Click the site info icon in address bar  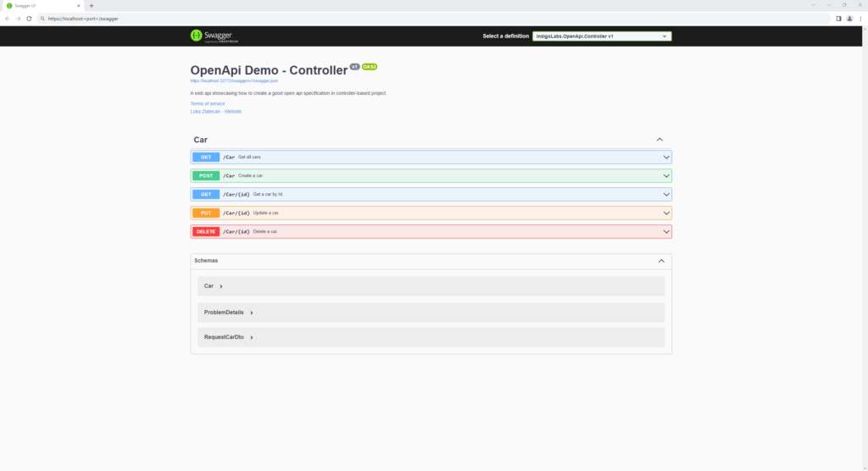(42, 18)
